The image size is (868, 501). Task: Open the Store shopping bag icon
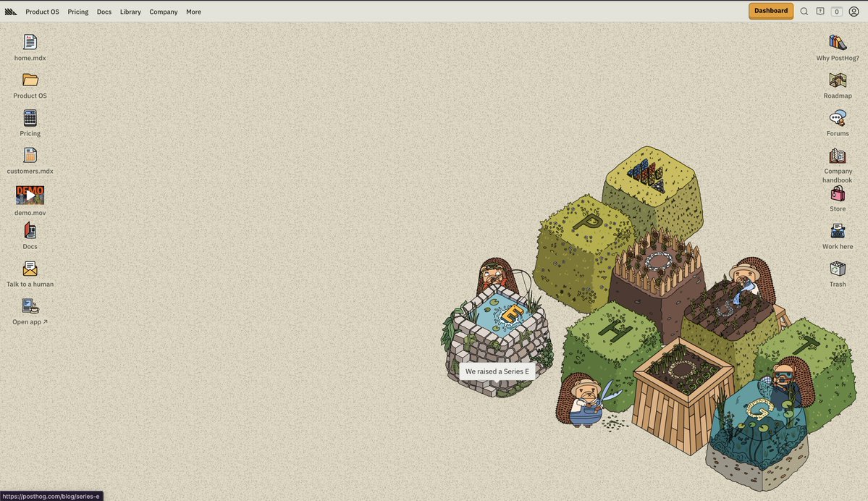tap(838, 193)
